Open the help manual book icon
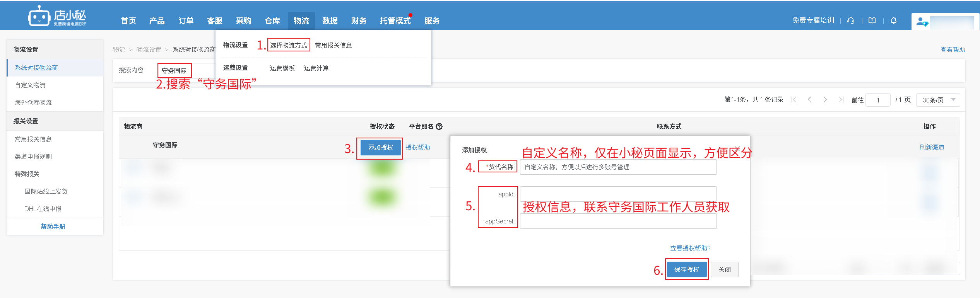 click(x=872, y=21)
